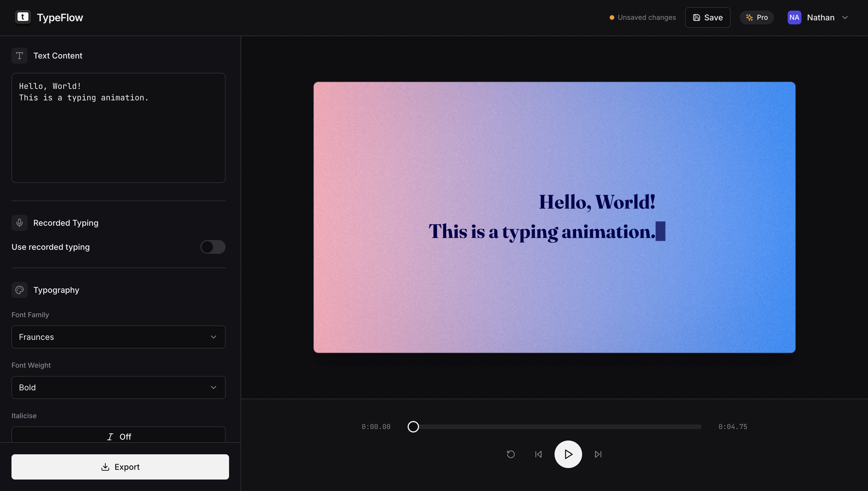This screenshot has height=491, width=868.
Task: Click the Typography palette icon
Action: 19,290
